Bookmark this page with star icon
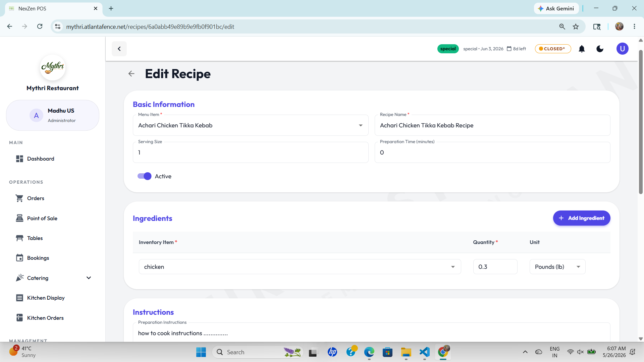The width and height of the screenshot is (644, 362). pyautogui.click(x=576, y=26)
